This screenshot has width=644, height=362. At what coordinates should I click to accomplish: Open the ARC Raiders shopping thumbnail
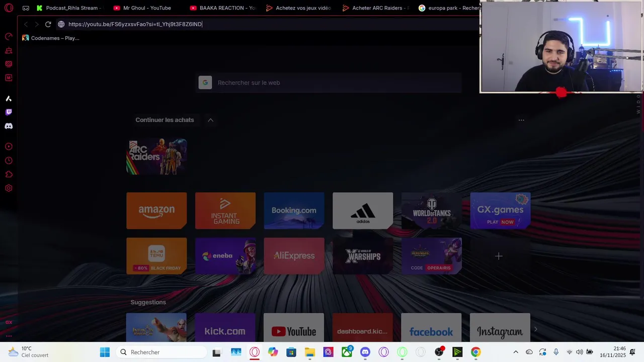[156, 157]
